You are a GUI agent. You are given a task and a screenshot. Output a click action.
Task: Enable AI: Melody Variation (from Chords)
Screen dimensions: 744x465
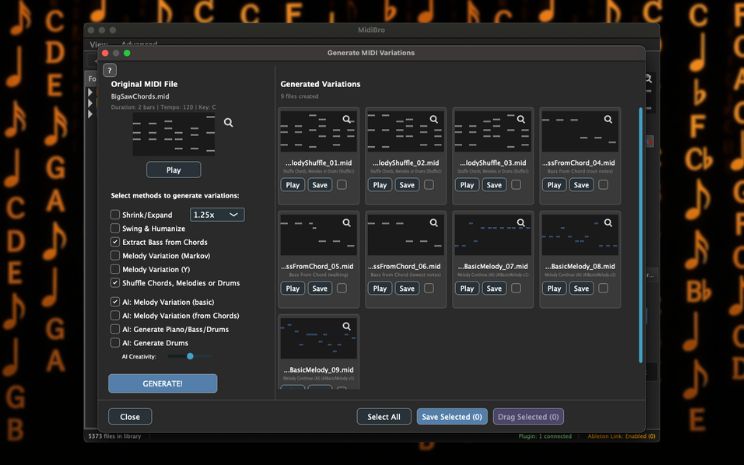tap(115, 316)
